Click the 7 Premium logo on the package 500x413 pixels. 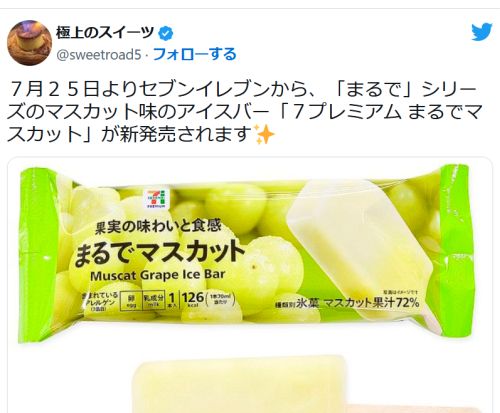157,199
